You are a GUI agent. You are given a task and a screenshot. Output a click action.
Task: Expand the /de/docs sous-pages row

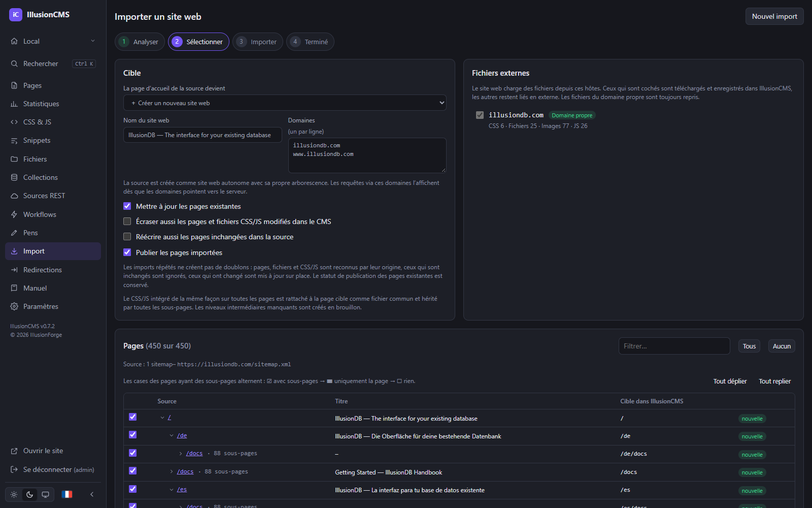181,454
